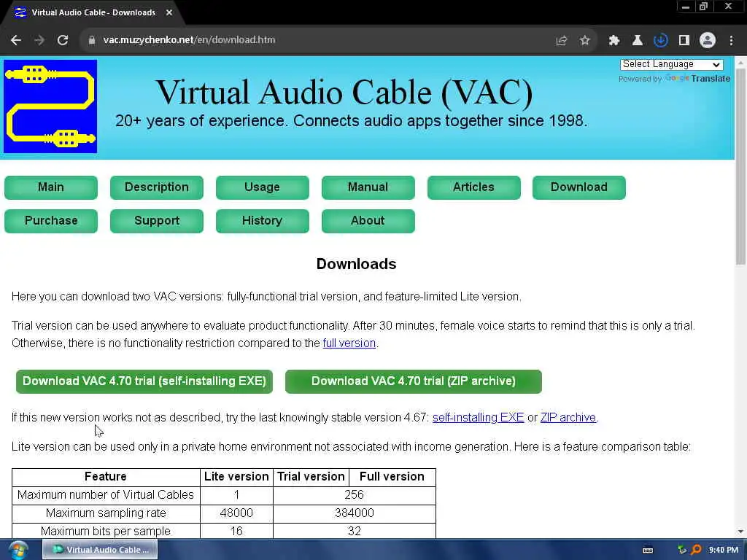Viewport: 747px width, 560px height.
Task: View the History page
Action: click(263, 221)
